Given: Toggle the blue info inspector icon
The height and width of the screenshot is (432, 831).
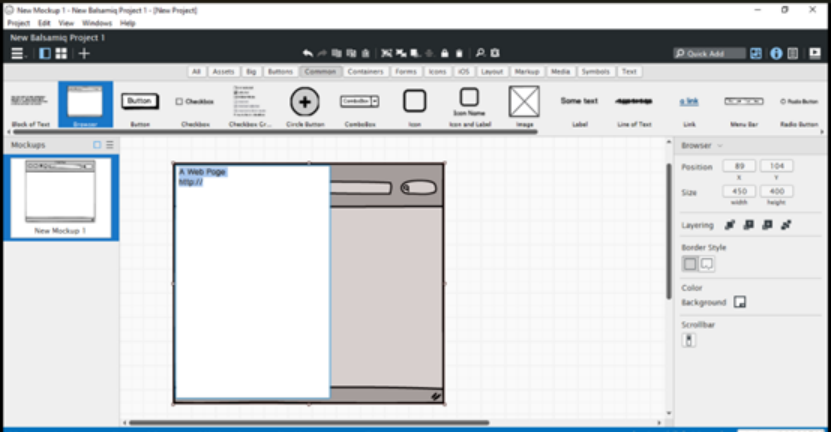Looking at the screenshot, I should 776,54.
